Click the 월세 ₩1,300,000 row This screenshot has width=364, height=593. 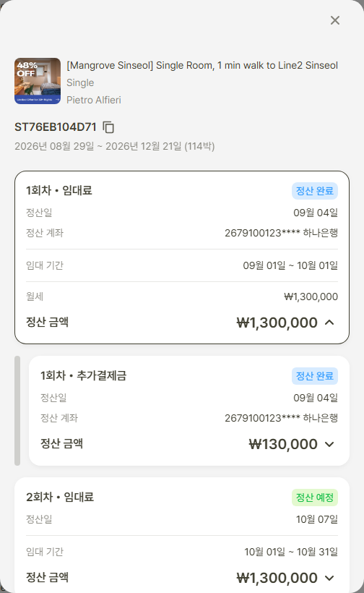181,296
